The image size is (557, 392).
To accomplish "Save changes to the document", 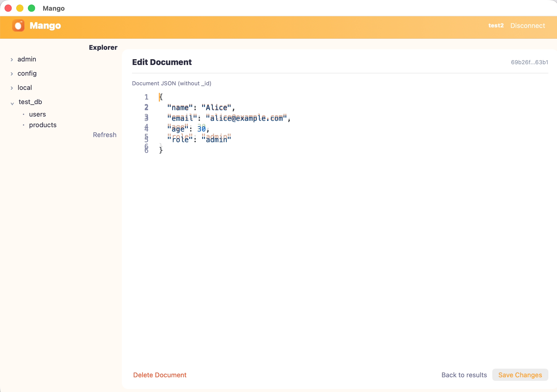I will pyautogui.click(x=520, y=375).
